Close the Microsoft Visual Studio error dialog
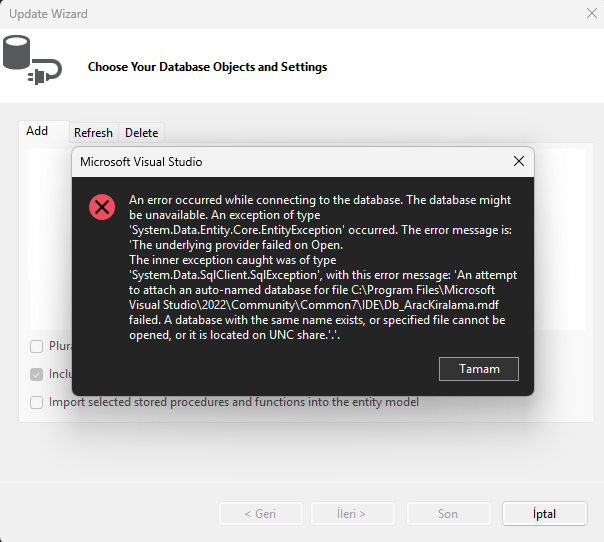Viewport: 604px width, 542px height. 519,161
